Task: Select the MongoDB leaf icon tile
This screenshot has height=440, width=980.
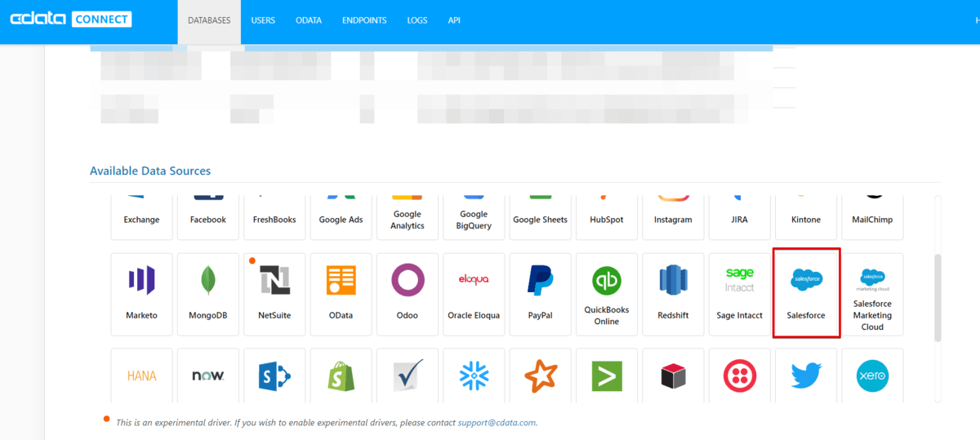Action: click(x=208, y=294)
